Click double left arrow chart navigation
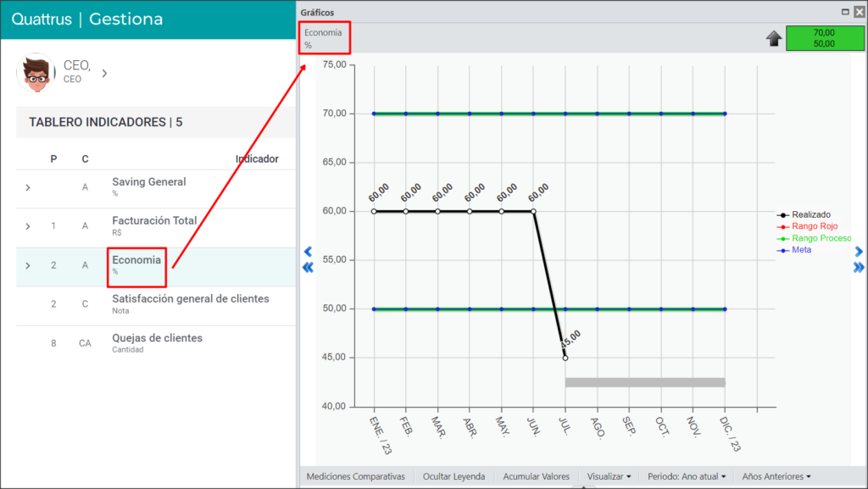This screenshot has height=489, width=868. coord(308,268)
